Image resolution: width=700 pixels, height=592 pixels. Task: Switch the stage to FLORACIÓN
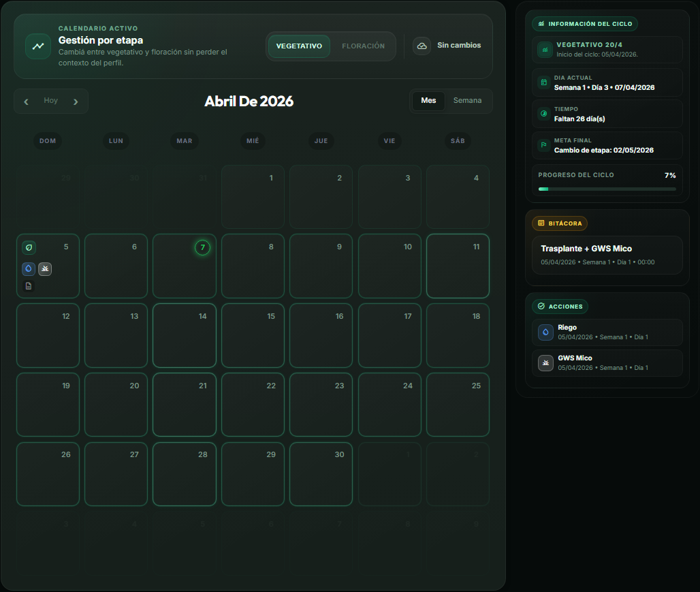coord(363,46)
